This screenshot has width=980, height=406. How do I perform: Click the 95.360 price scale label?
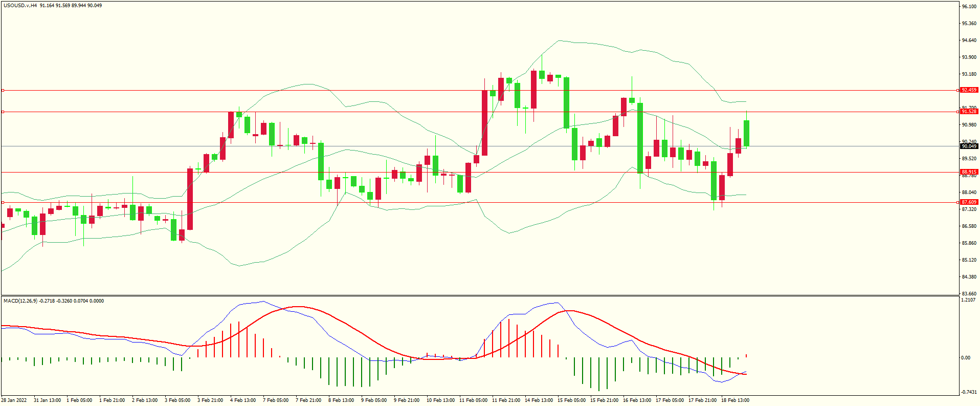coord(969,24)
